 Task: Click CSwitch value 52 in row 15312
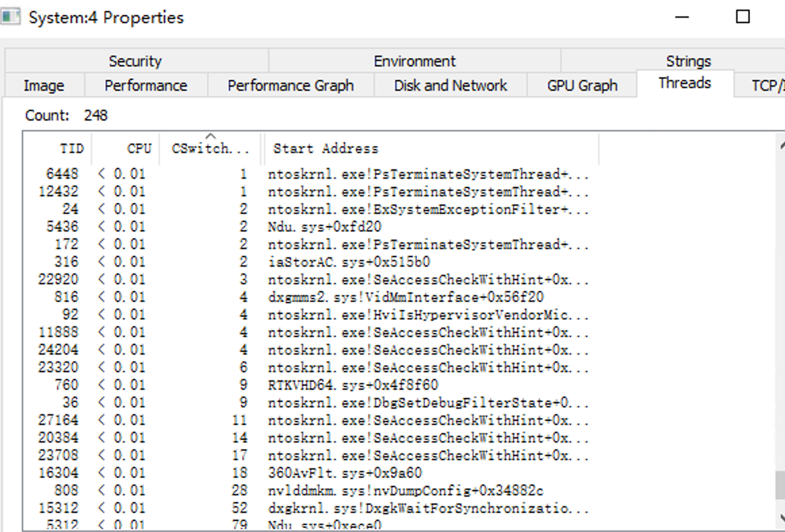pos(240,508)
